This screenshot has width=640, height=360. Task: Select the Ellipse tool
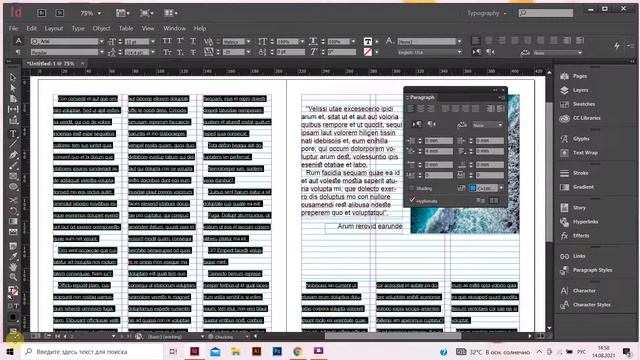coord(13,187)
